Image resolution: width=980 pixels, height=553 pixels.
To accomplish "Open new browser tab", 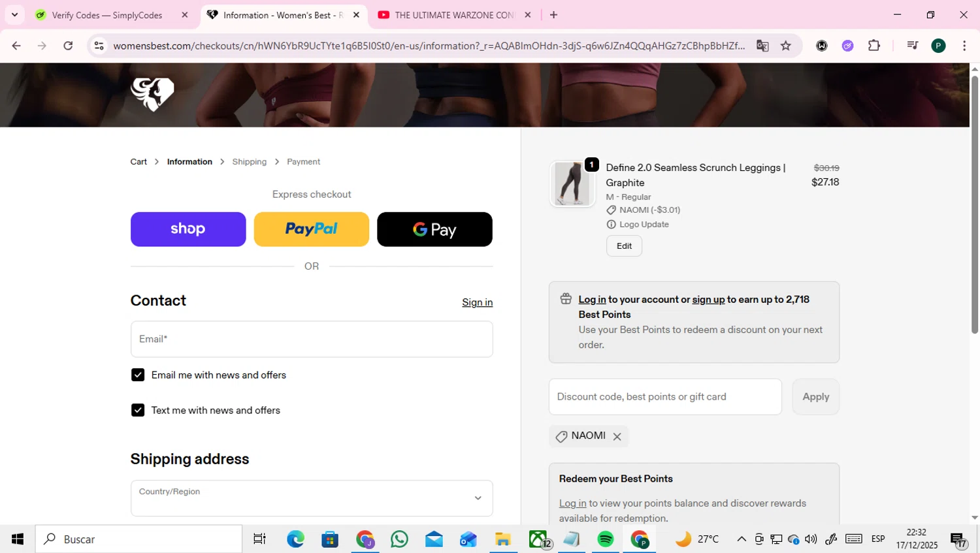I will 553,15.
